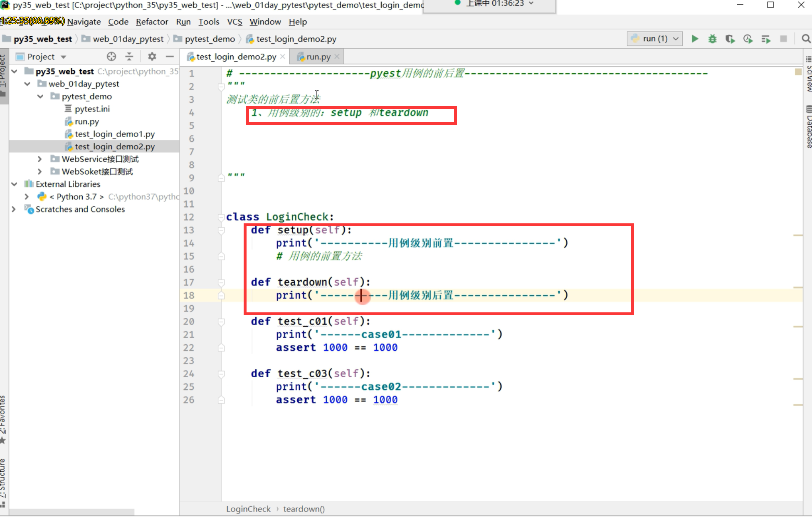Expand the WebService接口测试 folder

pos(39,159)
